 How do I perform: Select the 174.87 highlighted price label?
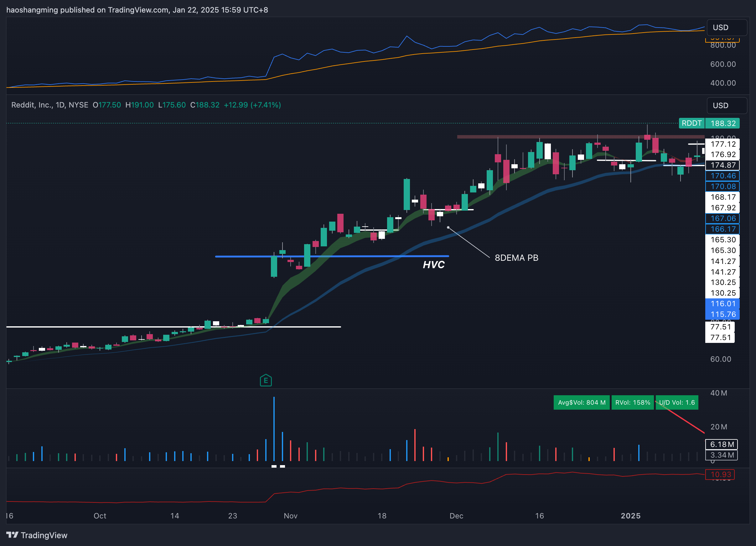click(722, 165)
